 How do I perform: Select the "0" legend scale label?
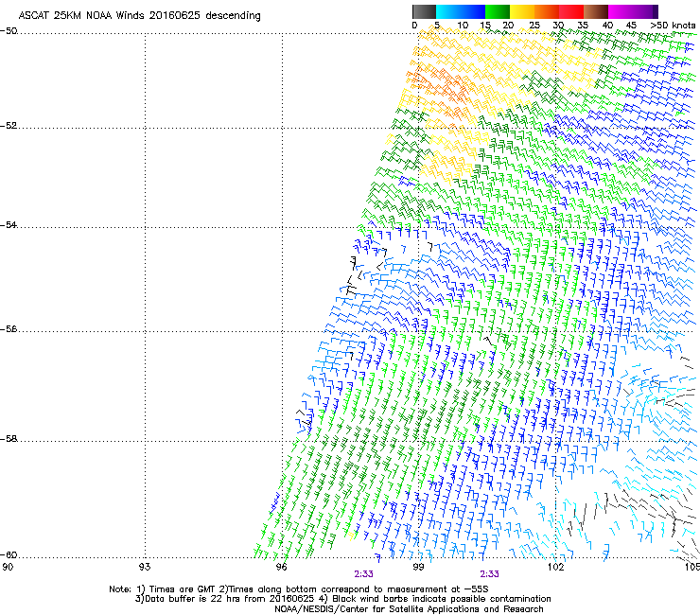point(414,26)
